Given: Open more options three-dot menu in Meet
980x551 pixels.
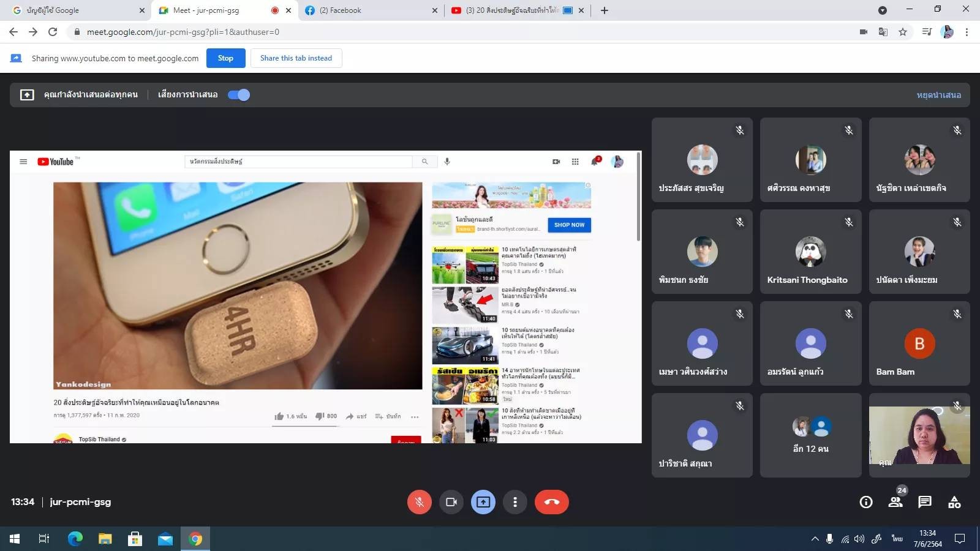Looking at the screenshot, I should (514, 502).
